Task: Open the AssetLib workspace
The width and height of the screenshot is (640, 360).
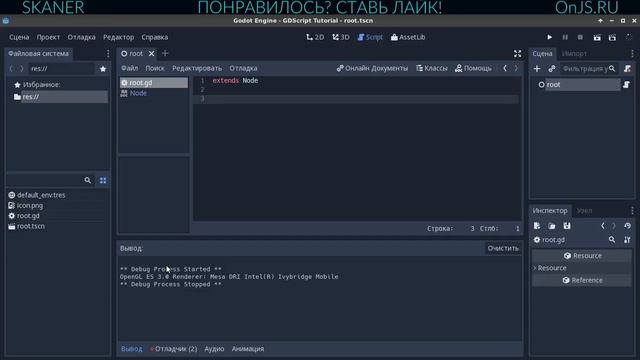Action: 408,37
